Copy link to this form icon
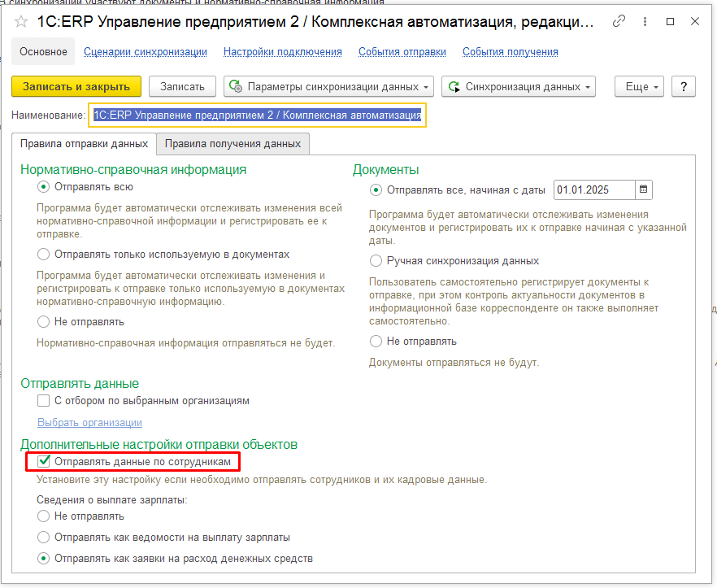717x588 pixels. 619,21
